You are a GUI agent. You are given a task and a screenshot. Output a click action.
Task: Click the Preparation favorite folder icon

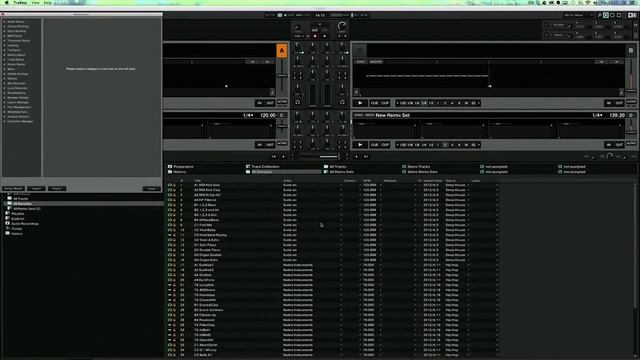170,167
